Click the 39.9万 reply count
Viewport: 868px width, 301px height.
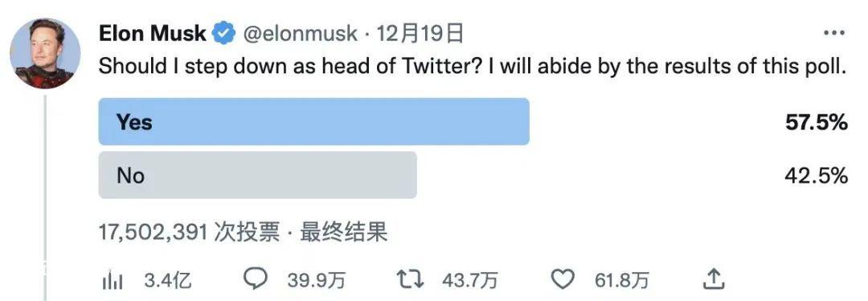click(316, 281)
